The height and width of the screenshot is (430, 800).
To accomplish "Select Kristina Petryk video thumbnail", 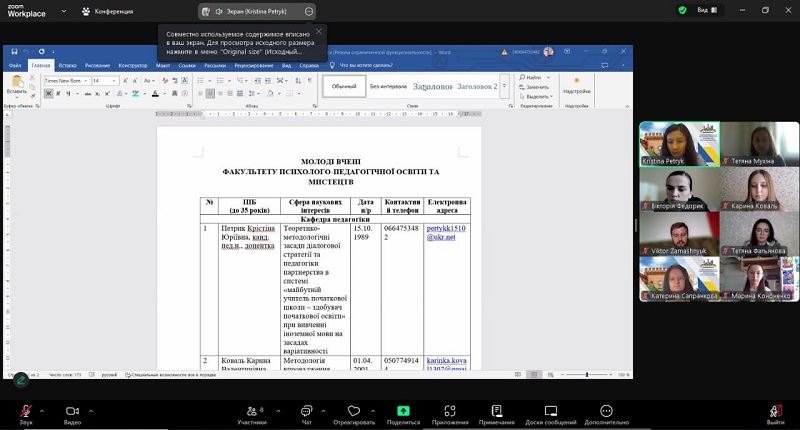I will [680, 144].
